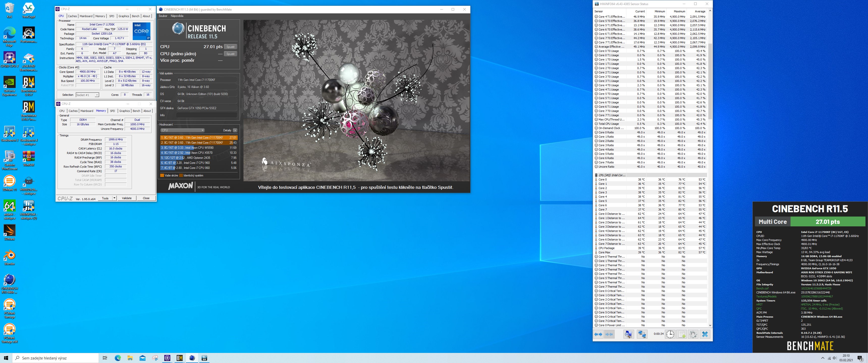
Task: Switch to Caches tab in top CPU-Z
Action: click(x=72, y=16)
